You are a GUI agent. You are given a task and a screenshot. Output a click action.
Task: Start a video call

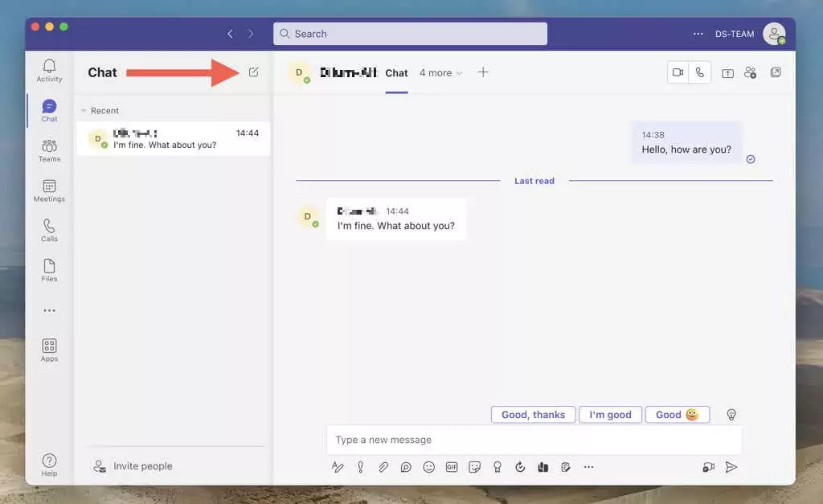click(x=678, y=72)
